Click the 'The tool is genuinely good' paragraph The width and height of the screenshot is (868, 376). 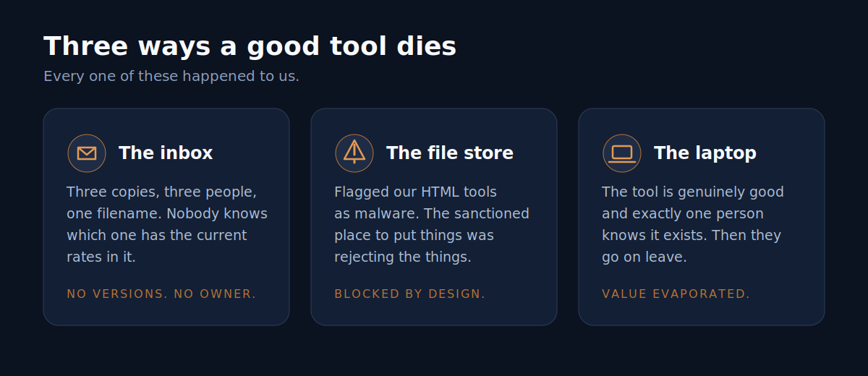pyautogui.click(x=693, y=224)
